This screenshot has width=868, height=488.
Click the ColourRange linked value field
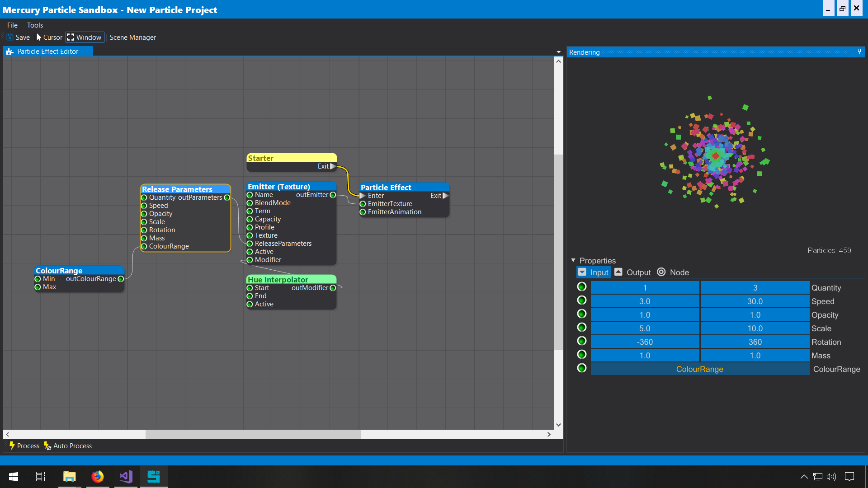(700, 369)
